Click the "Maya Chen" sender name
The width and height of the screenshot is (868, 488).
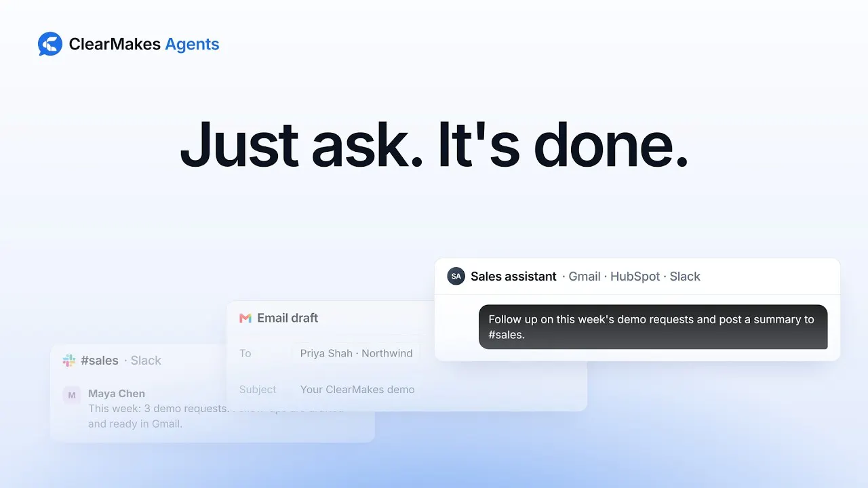click(117, 393)
